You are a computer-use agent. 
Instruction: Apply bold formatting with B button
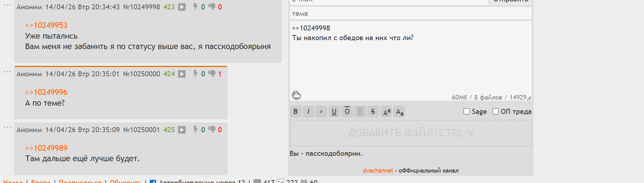click(295, 112)
